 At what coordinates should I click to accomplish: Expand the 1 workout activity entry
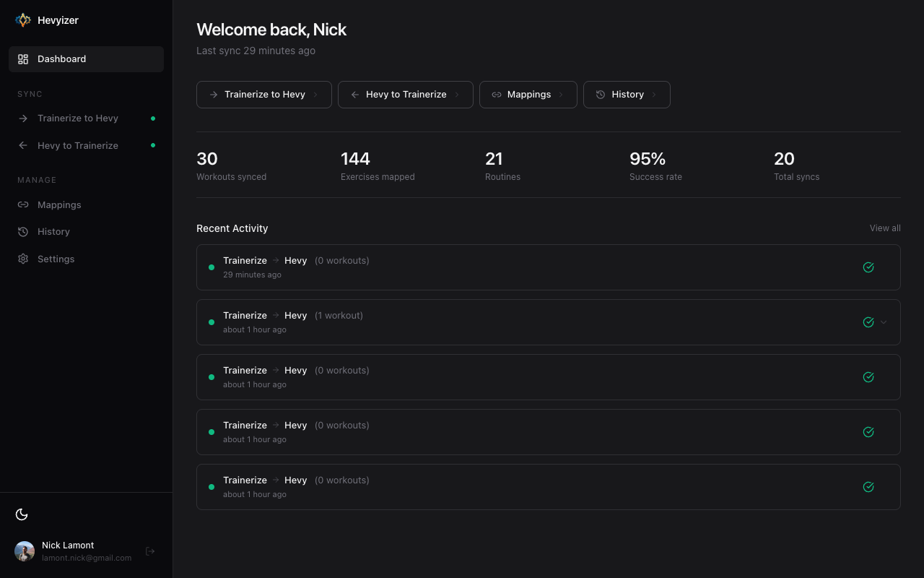point(882,322)
